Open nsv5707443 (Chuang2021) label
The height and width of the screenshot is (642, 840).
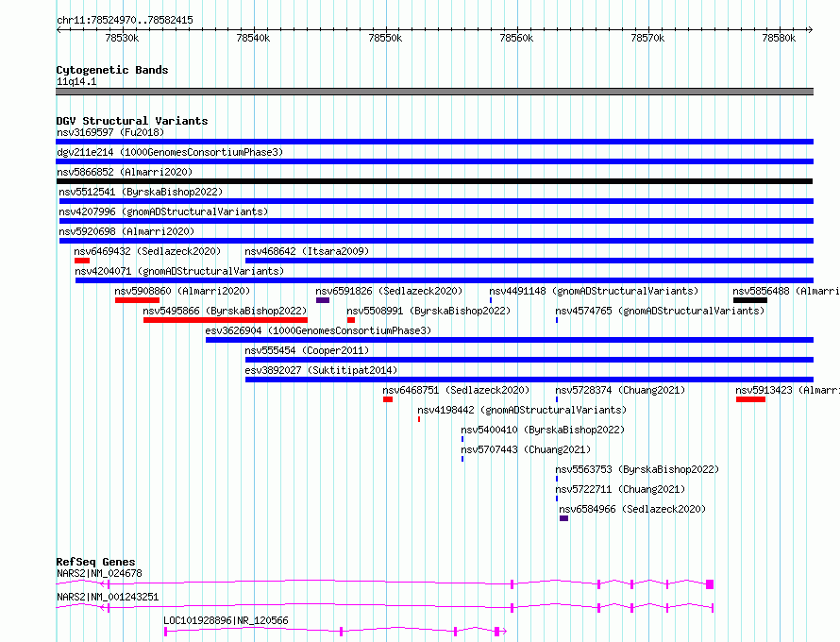tap(526, 449)
